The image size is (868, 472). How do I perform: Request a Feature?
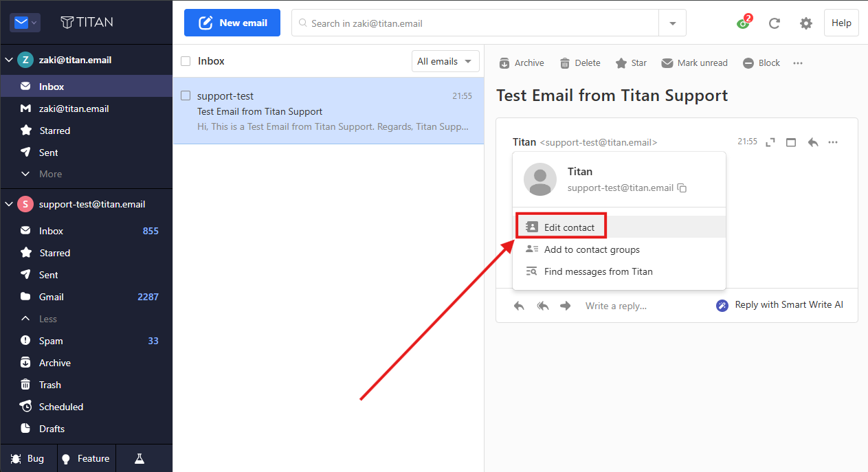(x=85, y=458)
